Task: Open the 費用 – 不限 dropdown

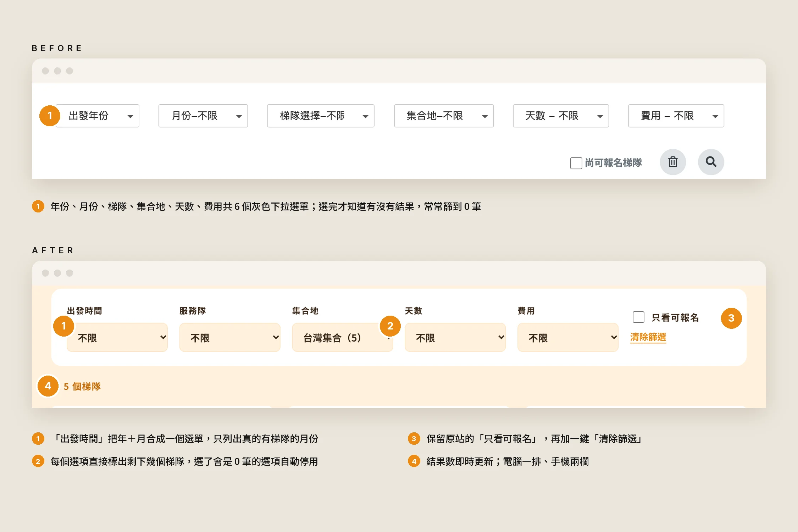Action: tap(676, 116)
